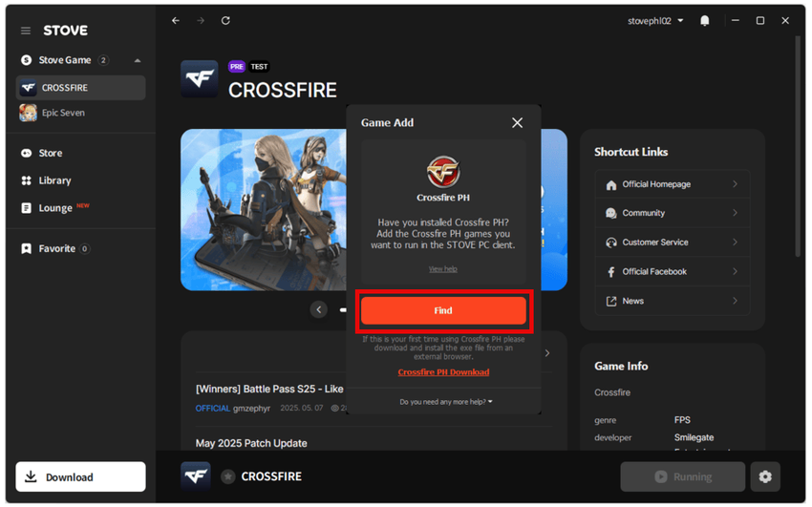Open the Favorite list
The image size is (812, 507).
tap(57, 249)
